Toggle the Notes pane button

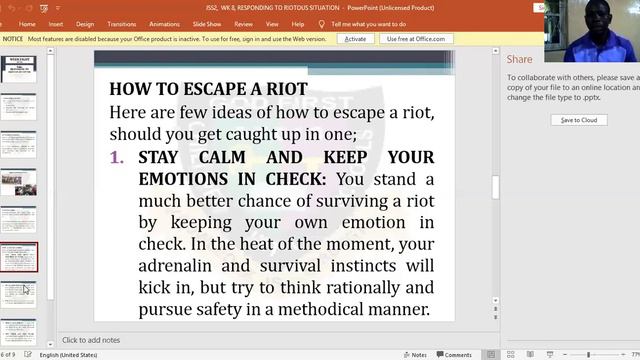[x=415, y=355]
